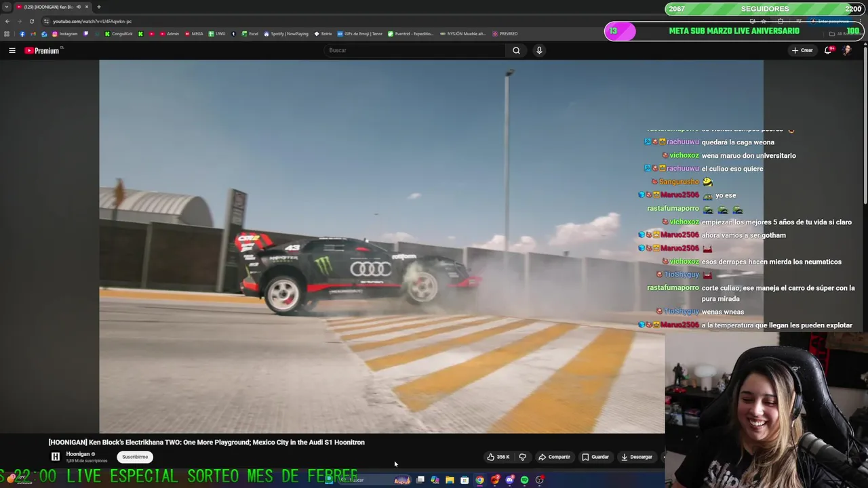Open the Twitch bookmark icon
Image resolution: width=868 pixels, height=488 pixels.
coord(86,34)
